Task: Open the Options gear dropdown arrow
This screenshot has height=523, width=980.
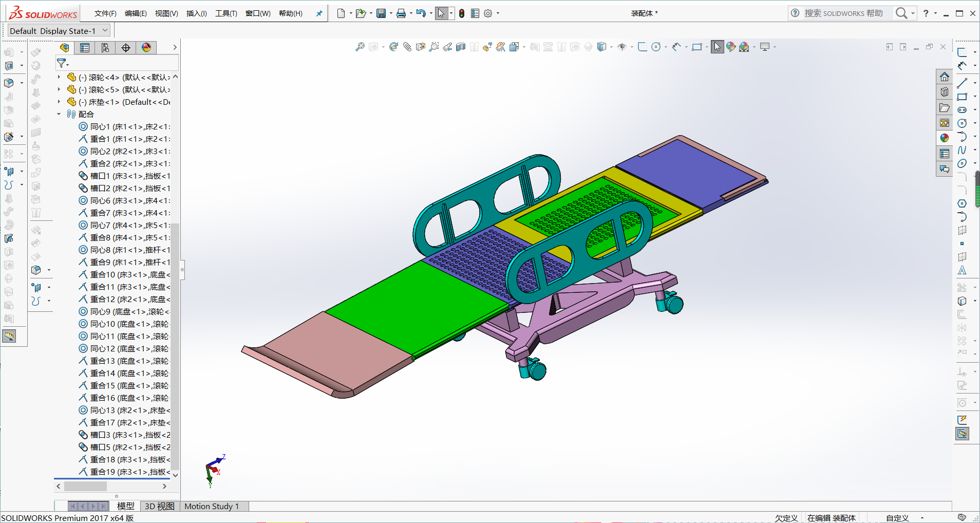Action: 498,13
